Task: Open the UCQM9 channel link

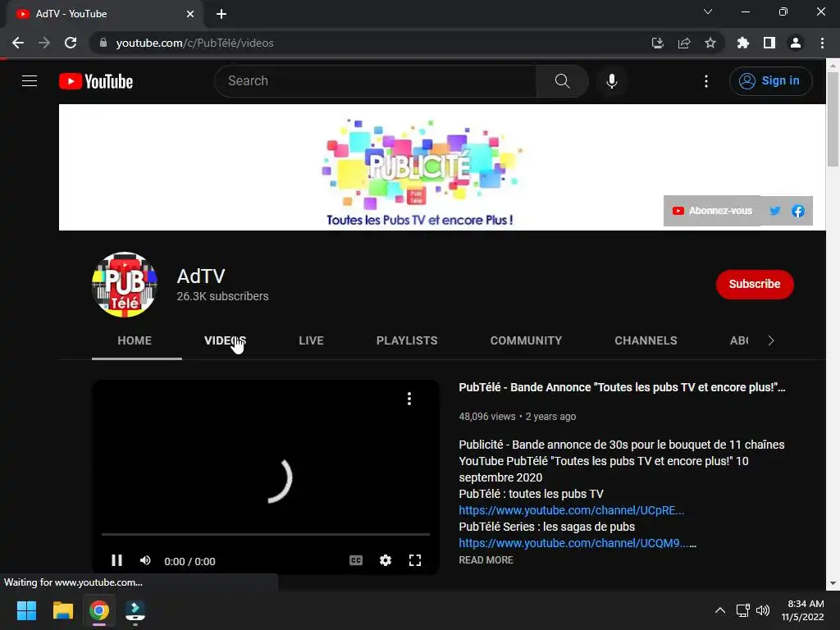Action: pos(577,543)
